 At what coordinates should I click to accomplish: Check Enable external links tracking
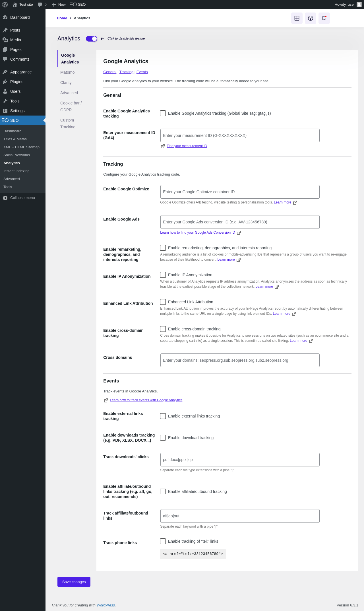point(163,416)
